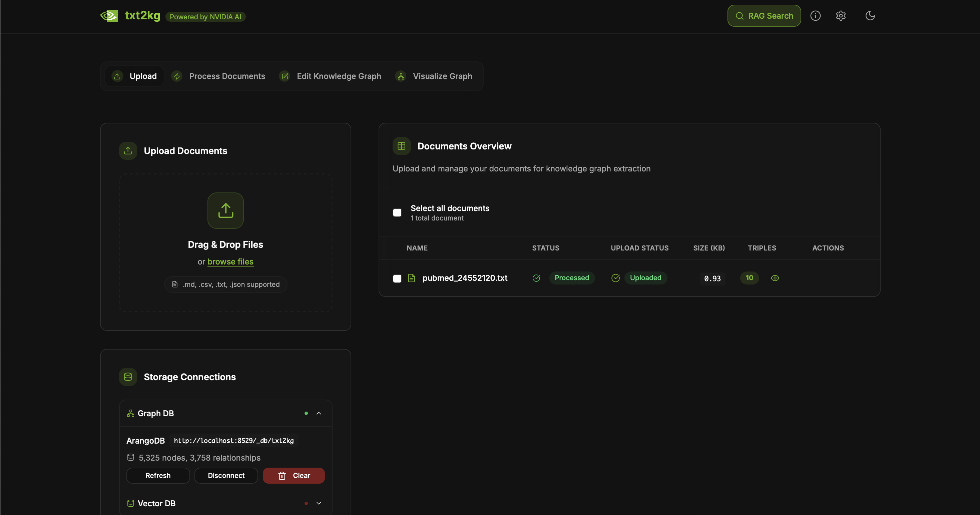Screen dimensions: 980x515
Task: Open the Visualize Graph tab
Action: (x=434, y=76)
